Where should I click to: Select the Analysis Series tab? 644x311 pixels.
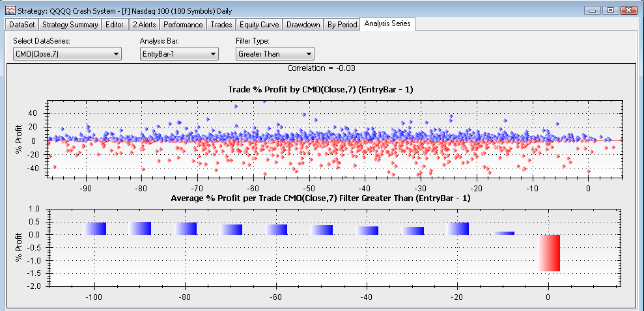[388, 24]
